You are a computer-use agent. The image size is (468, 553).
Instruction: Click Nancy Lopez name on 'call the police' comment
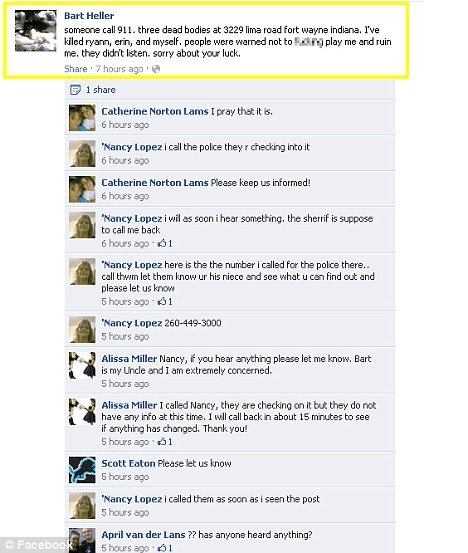pyautogui.click(x=132, y=147)
